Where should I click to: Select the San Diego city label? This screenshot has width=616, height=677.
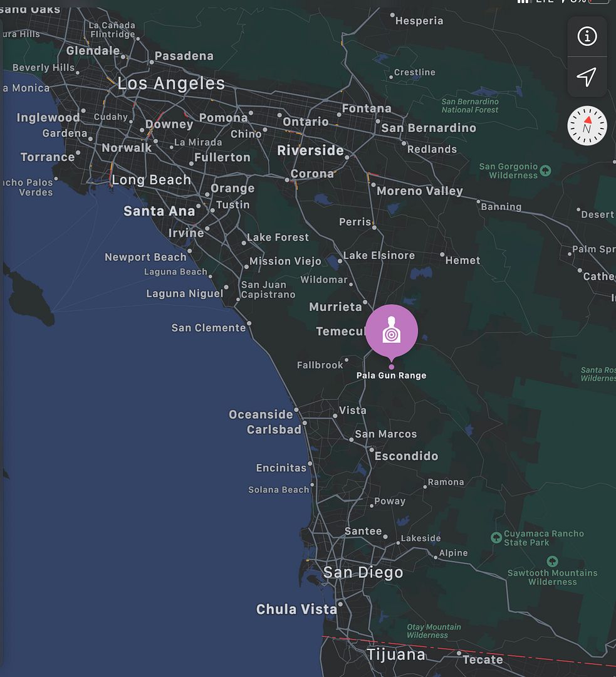363,572
